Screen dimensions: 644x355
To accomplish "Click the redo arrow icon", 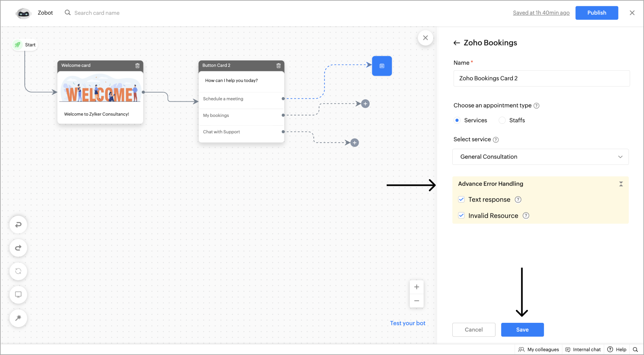I will coord(18,248).
